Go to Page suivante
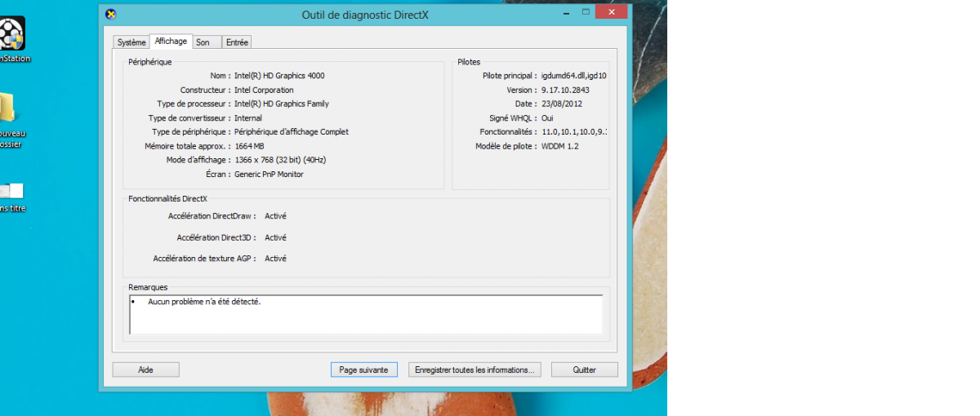The width and height of the screenshot is (980, 416). tap(363, 370)
